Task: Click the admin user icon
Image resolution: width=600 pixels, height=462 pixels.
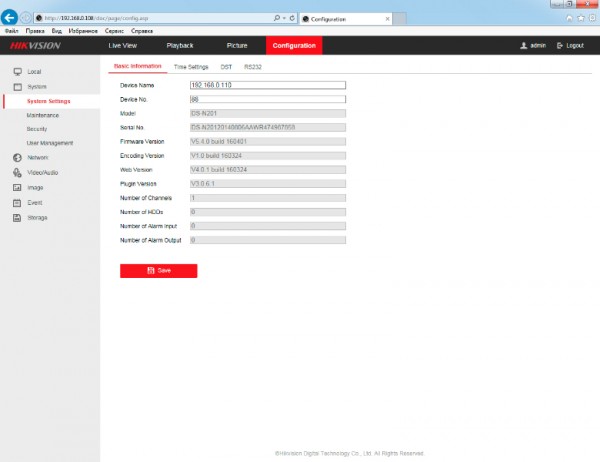Action: coord(523,46)
